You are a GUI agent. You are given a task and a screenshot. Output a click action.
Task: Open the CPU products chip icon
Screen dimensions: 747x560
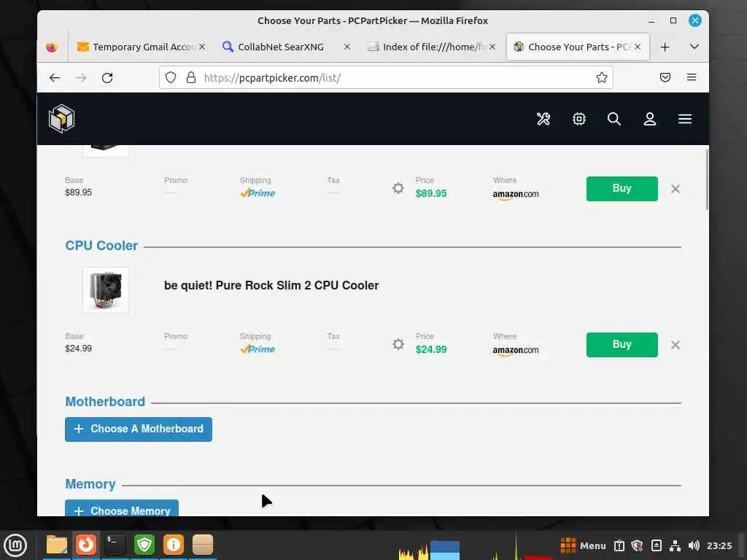[578, 119]
